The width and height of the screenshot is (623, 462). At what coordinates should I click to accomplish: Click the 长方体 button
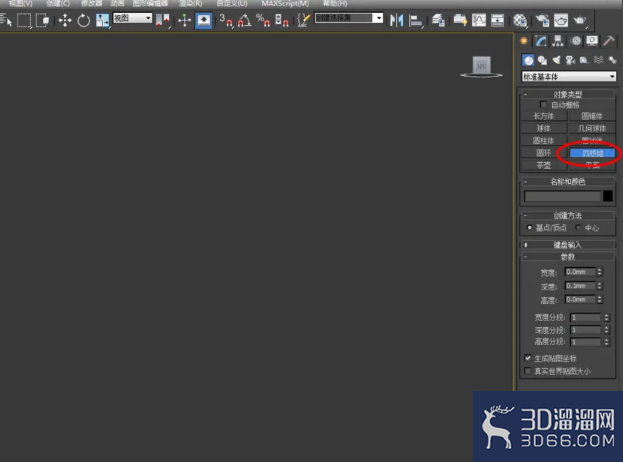[544, 116]
